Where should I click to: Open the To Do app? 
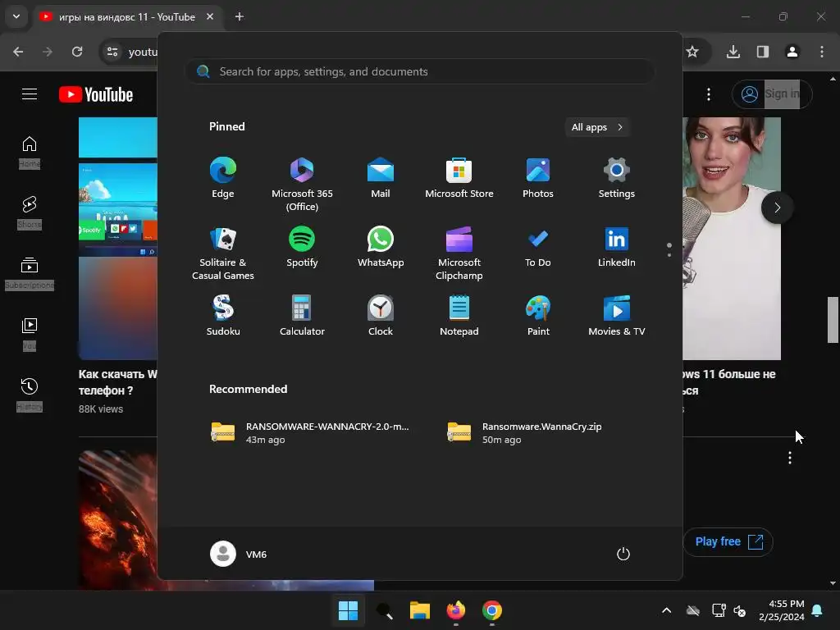click(x=538, y=246)
